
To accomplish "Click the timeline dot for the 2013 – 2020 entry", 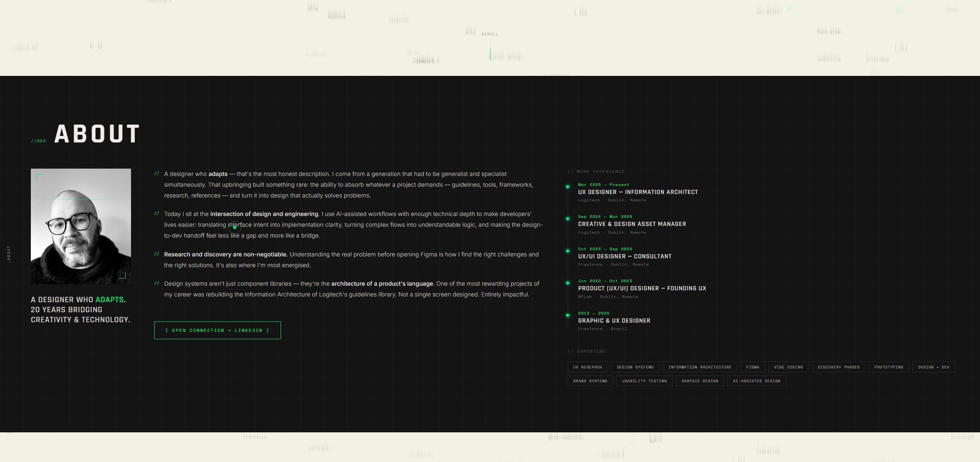I will [x=568, y=315].
